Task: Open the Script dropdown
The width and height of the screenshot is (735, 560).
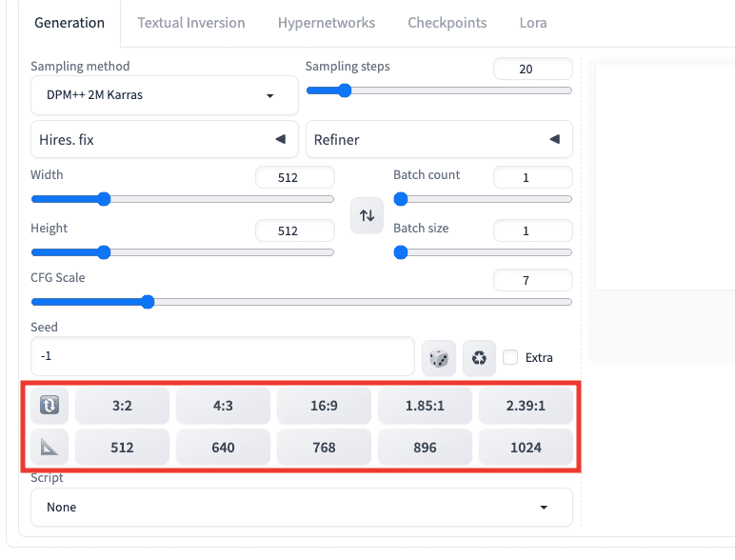Action: click(x=302, y=507)
